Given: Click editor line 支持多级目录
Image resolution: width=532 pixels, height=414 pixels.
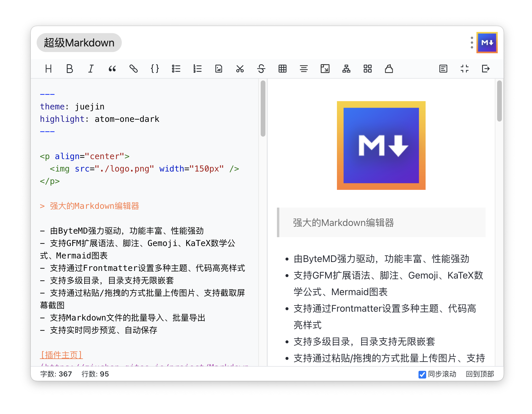Looking at the screenshot, I should (x=107, y=280).
